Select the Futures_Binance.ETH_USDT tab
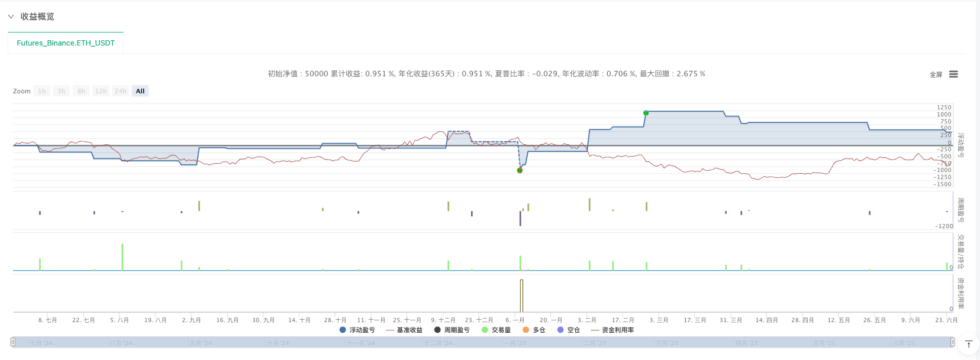 point(66,43)
